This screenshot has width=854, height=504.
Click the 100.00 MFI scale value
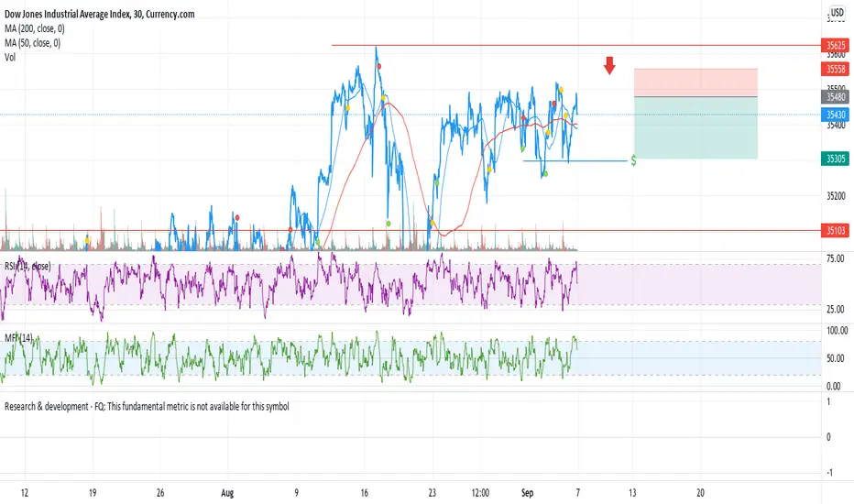[x=837, y=330]
